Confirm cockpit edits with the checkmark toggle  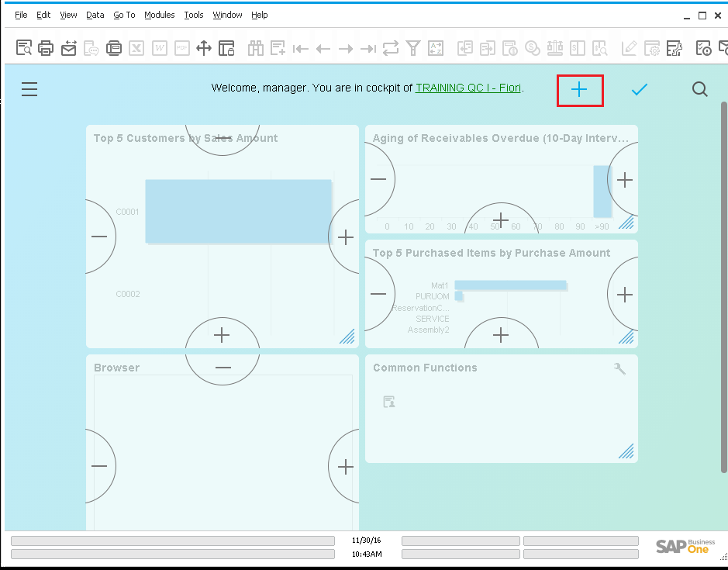click(639, 88)
